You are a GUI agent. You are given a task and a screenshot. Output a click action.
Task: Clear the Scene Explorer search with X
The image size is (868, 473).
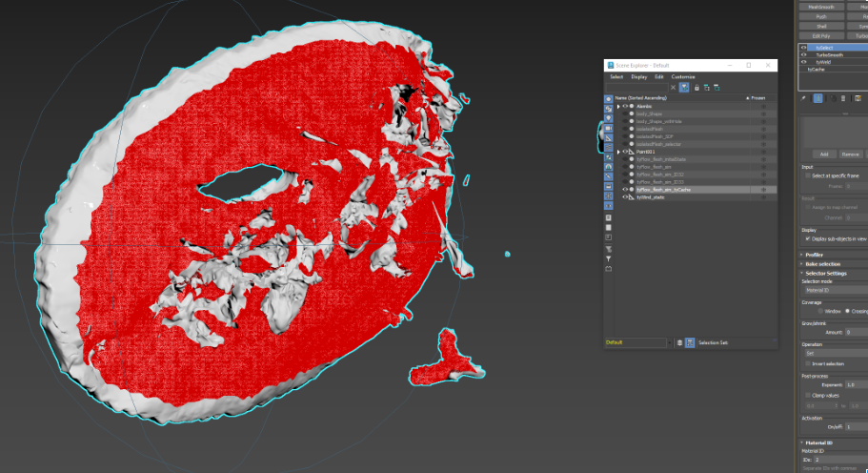point(674,87)
